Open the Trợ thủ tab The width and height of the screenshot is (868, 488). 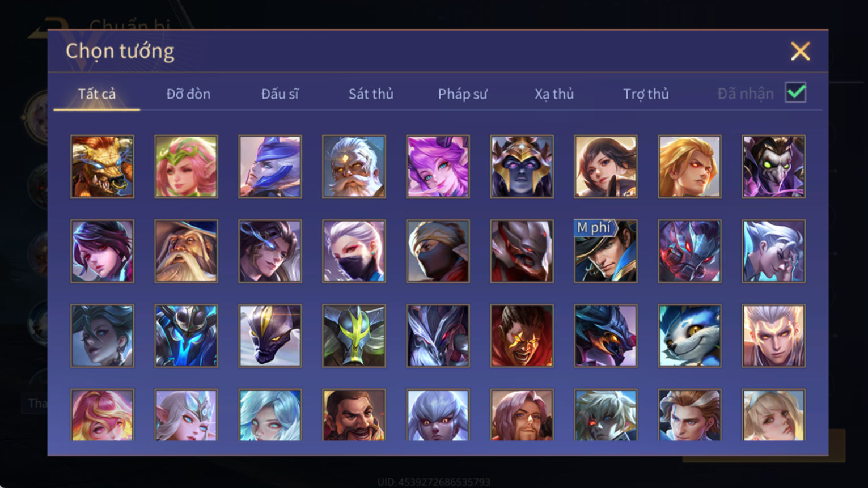[x=646, y=94]
